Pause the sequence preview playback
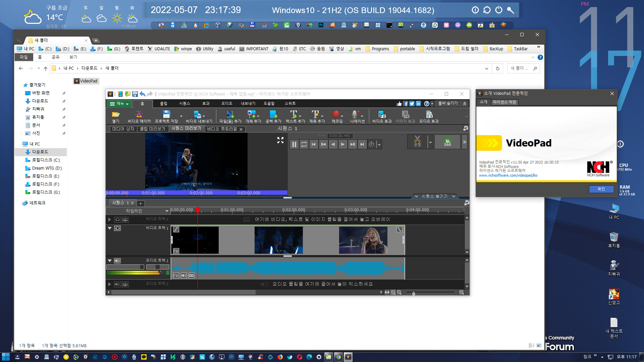Viewport: 644px width, 362px height. [294, 144]
